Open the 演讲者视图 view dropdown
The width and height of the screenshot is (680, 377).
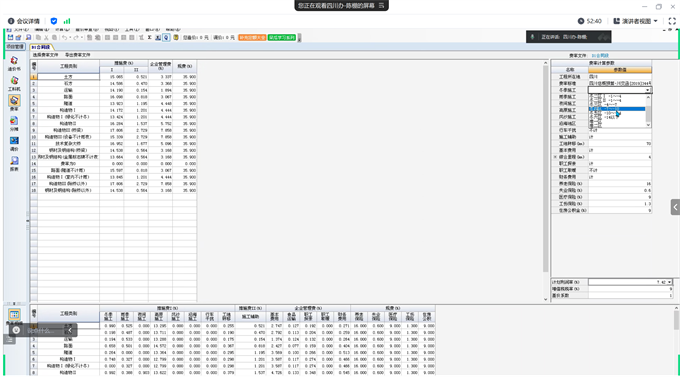(x=636, y=21)
